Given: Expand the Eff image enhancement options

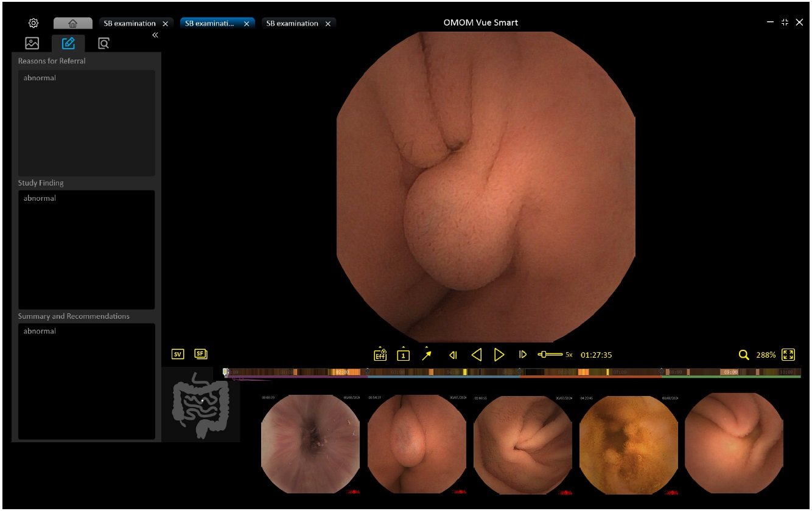Looking at the screenshot, I should pyautogui.click(x=380, y=354).
